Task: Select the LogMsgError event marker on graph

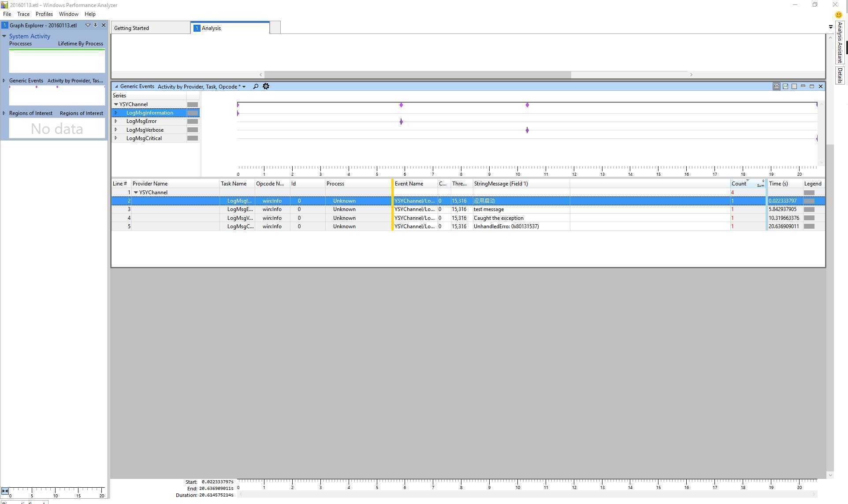Action: (401, 122)
